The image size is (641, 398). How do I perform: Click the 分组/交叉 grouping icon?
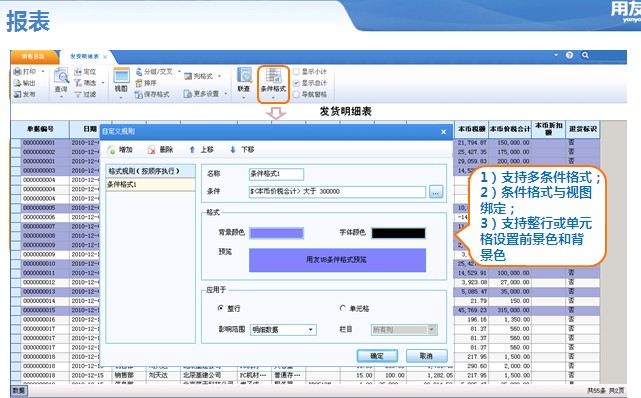(x=139, y=72)
